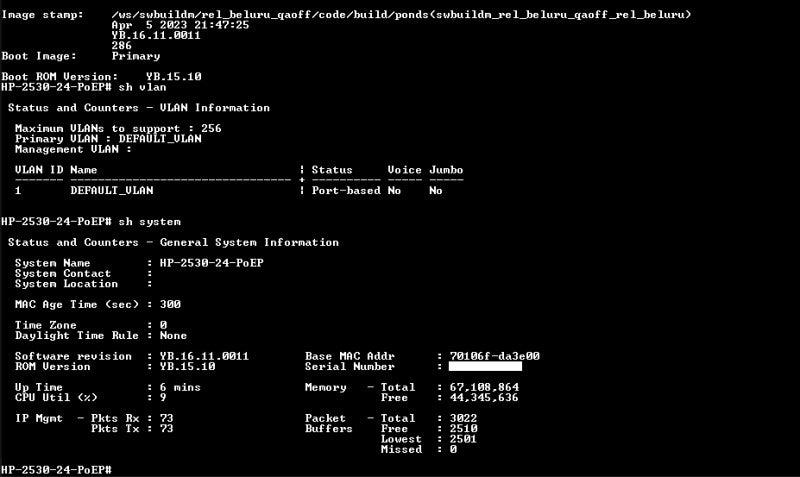Screen dimensions: 800x477
Task: Click the 'VLAN ID' column header
Action: click(x=39, y=170)
